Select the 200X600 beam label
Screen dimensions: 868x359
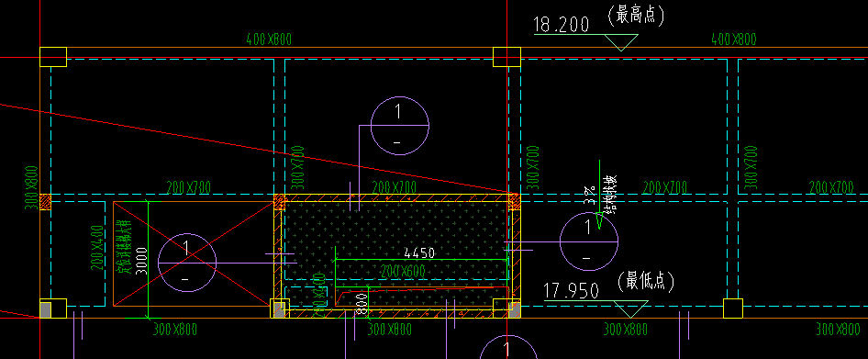point(402,272)
